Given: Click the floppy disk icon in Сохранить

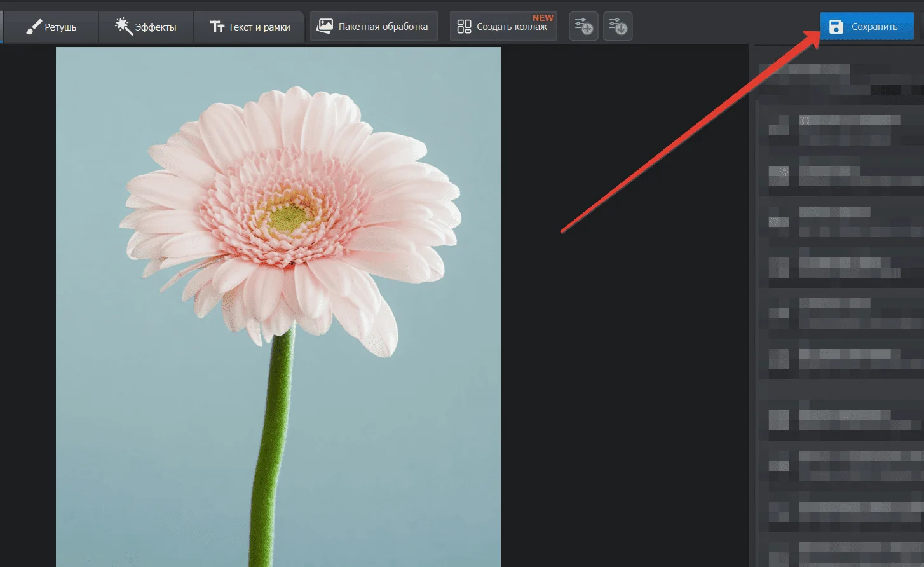Looking at the screenshot, I should pos(836,27).
